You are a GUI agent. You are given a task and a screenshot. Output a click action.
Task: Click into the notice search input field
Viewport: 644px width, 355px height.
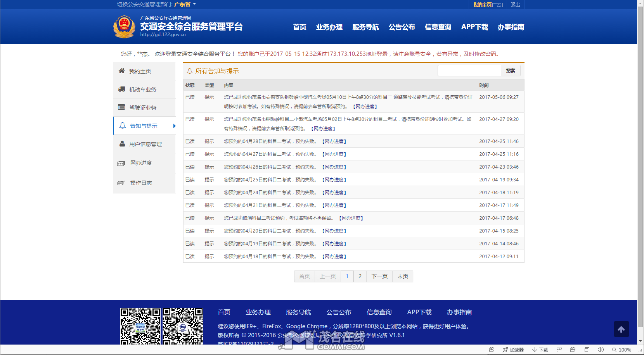(469, 71)
